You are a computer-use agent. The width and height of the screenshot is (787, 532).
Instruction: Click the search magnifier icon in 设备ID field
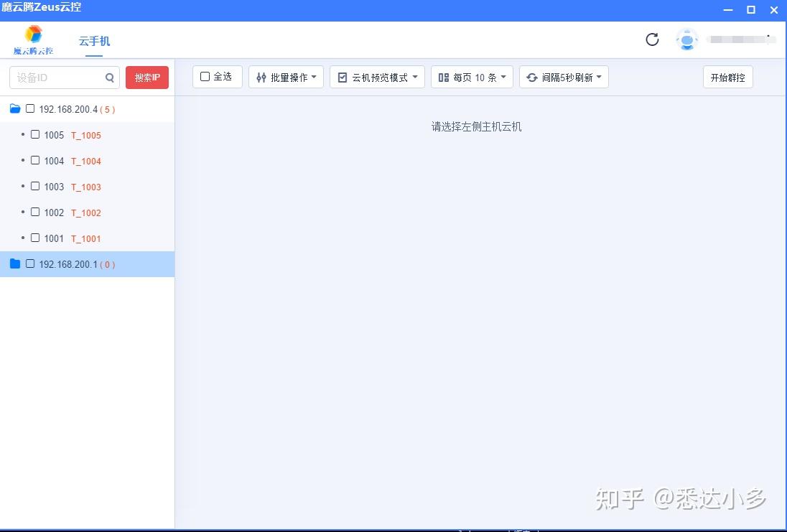pyautogui.click(x=109, y=78)
